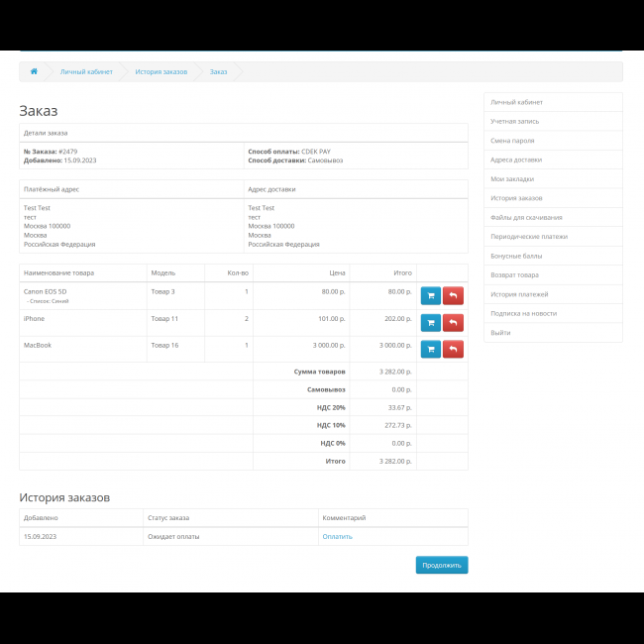Go to История заказов breadcrumb
This screenshot has width=644, height=644.
click(161, 72)
